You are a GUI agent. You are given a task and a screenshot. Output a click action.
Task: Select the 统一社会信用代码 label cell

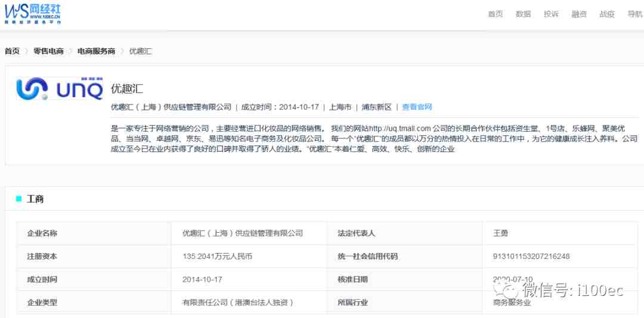pos(404,257)
